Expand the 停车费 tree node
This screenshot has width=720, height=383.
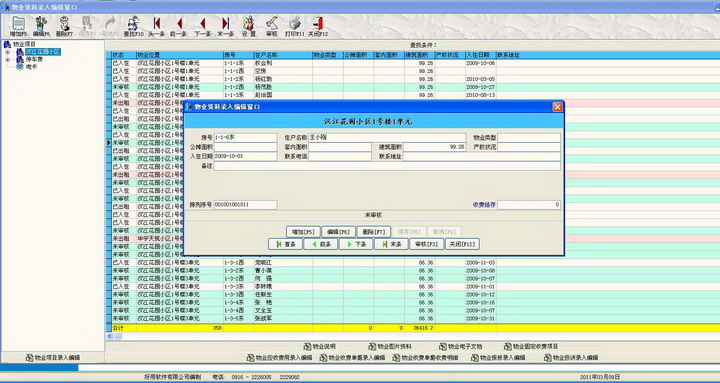coord(7,59)
